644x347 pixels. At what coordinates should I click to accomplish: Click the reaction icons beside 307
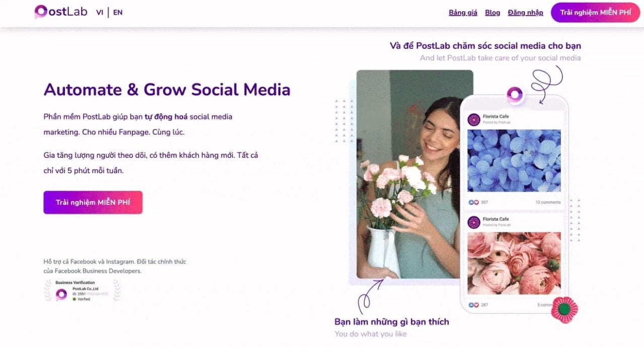point(473,202)
